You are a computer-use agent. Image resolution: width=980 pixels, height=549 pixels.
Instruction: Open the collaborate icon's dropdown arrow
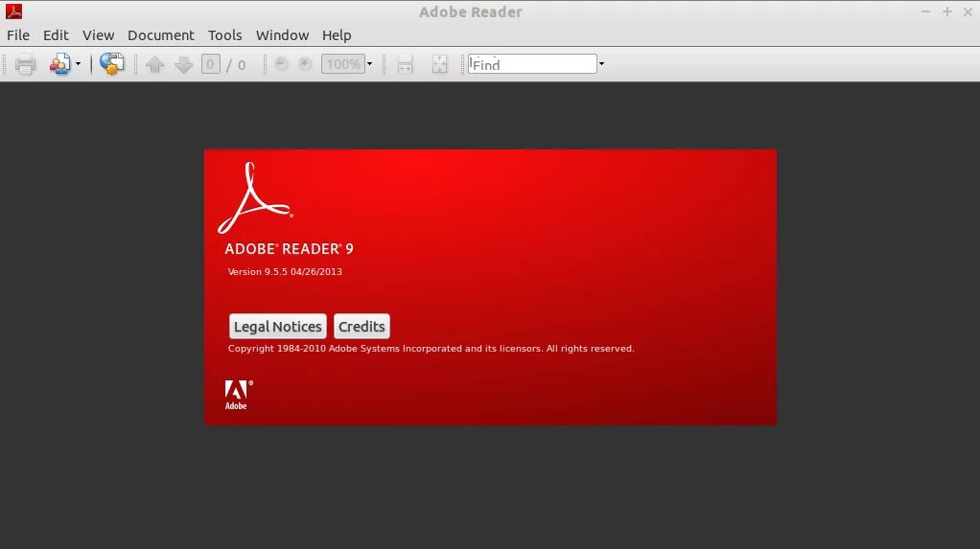click(x=78, y=63)
